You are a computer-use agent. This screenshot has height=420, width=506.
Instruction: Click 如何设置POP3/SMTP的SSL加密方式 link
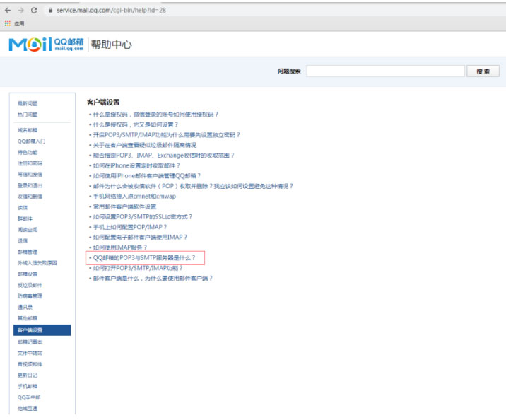pos(142,217)
